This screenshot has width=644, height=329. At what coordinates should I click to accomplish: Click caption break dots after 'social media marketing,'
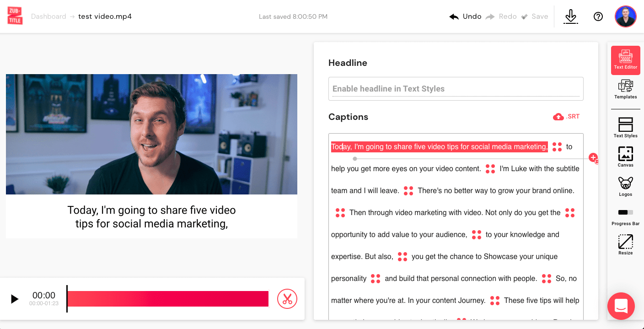click(557, 147)
